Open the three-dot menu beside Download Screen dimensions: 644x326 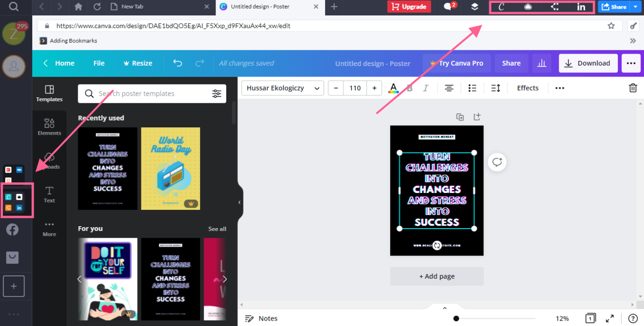point(631,63)
